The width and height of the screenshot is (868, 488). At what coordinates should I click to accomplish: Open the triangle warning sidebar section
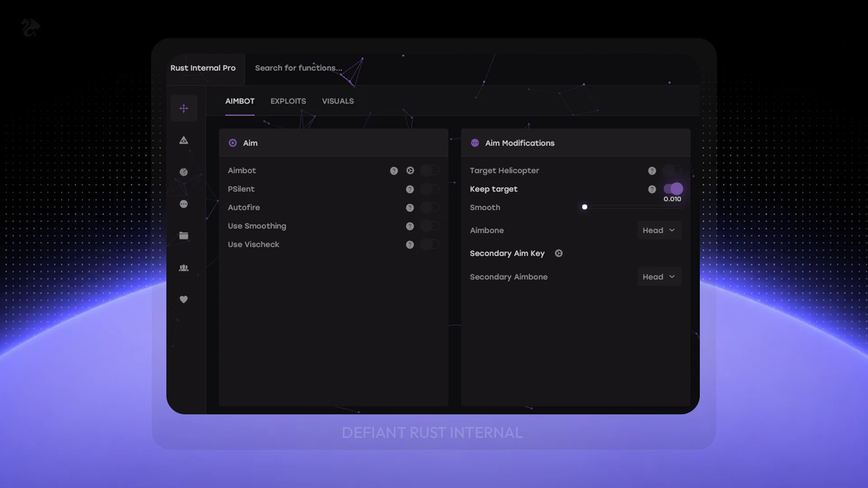click(184, 141)
